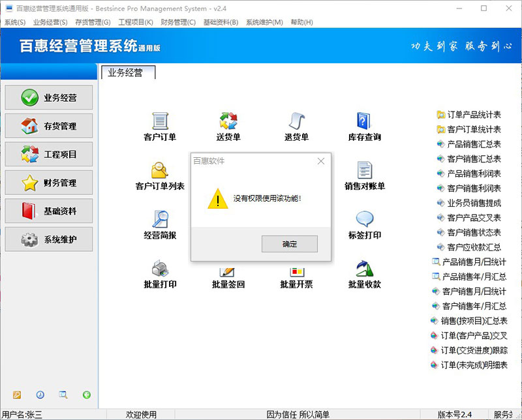
Task: Click the green arrow icon in the sidebar footer
Action: (87, 395)
